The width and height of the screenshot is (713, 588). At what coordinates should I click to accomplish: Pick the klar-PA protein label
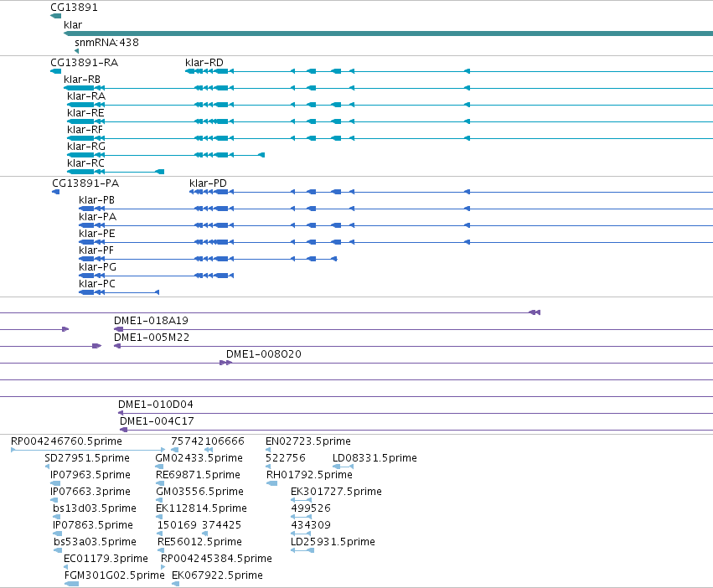pos(97,217)
